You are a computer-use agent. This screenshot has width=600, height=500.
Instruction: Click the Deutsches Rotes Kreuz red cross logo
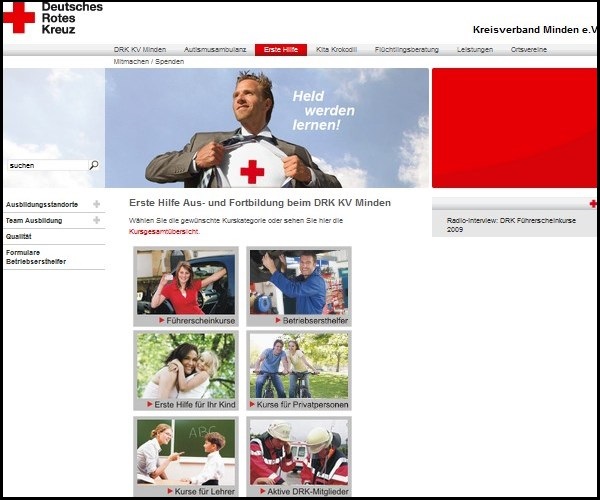coord(19,18)
